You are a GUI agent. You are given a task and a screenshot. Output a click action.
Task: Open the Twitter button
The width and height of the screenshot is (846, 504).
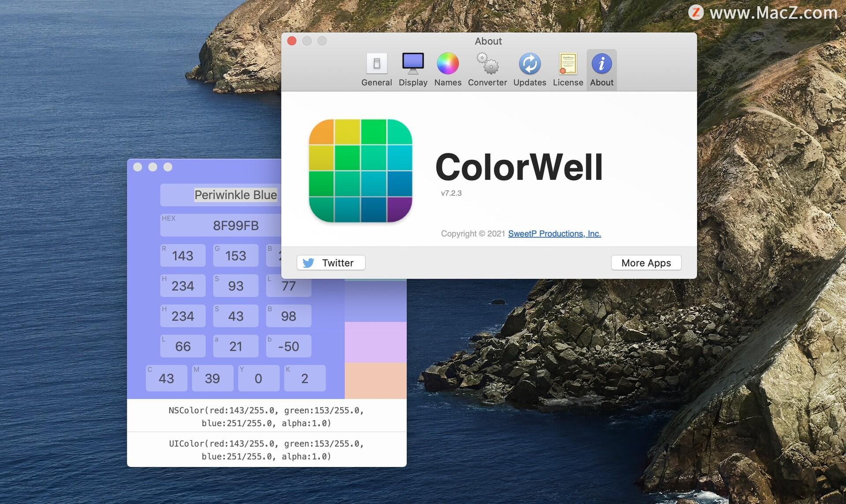click(331, 263)
